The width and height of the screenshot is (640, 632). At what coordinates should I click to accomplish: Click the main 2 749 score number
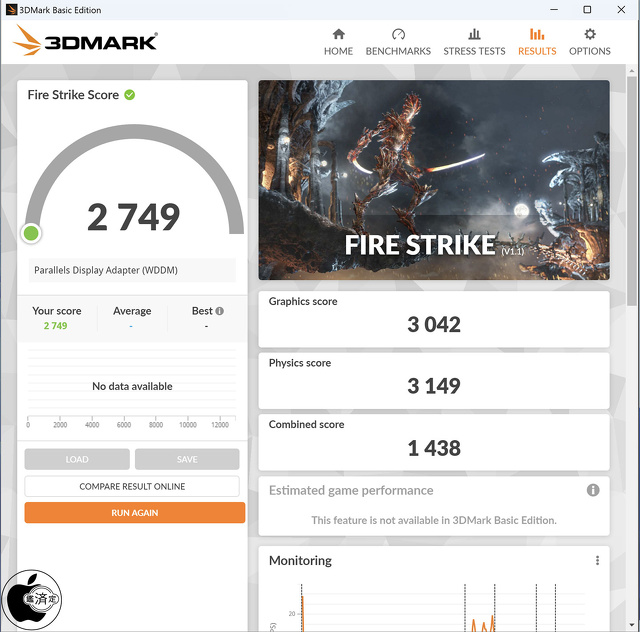point(133,217)
